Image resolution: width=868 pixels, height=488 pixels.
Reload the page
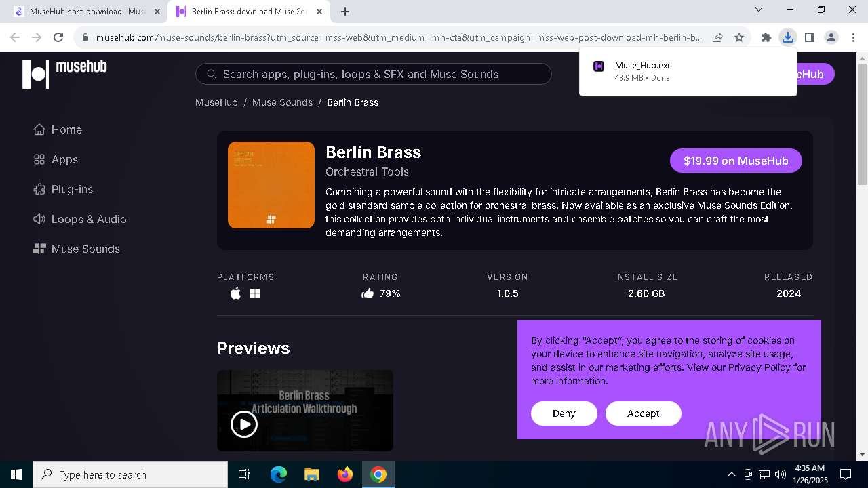point(58,37)
